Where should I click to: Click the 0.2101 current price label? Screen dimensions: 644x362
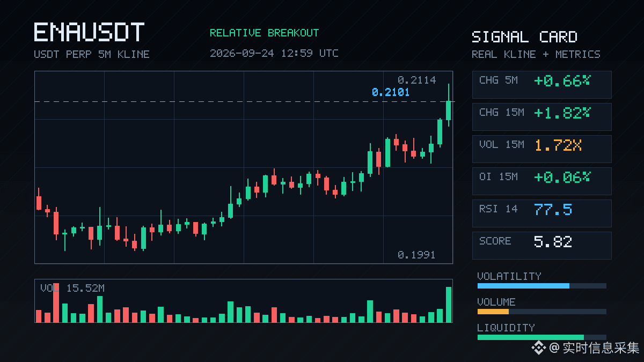tap(391, 92)
